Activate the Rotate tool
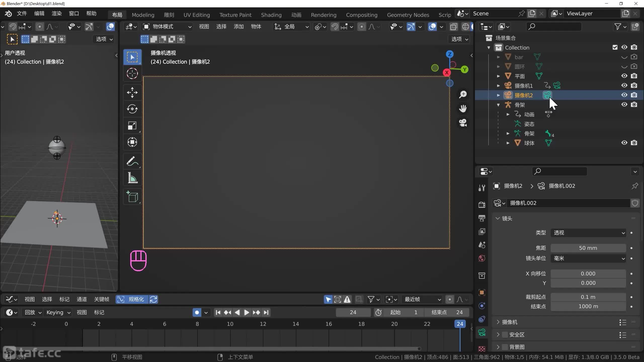Screen dimensions: 644x362 [132, 109]
